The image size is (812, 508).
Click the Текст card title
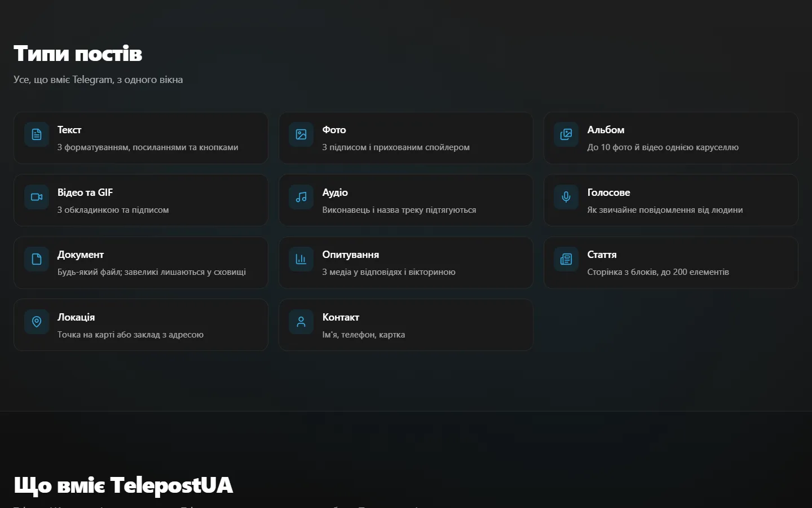69,130
